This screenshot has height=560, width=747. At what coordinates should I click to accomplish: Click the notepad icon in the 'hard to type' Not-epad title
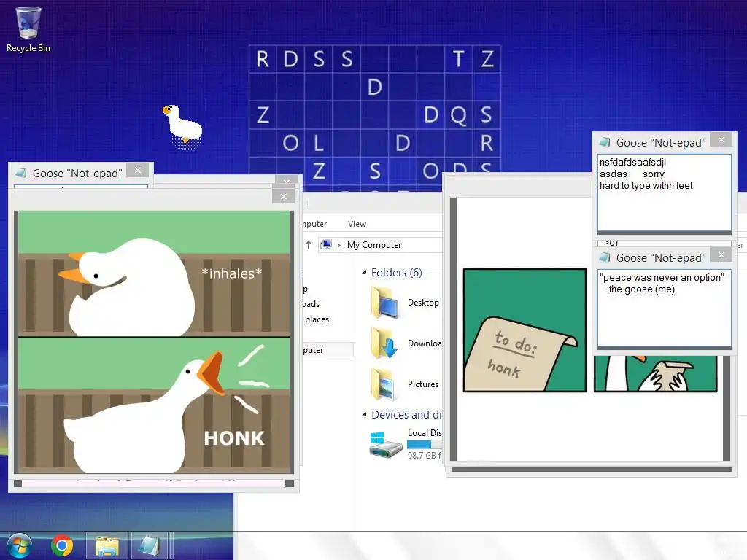tap(604, 142)
